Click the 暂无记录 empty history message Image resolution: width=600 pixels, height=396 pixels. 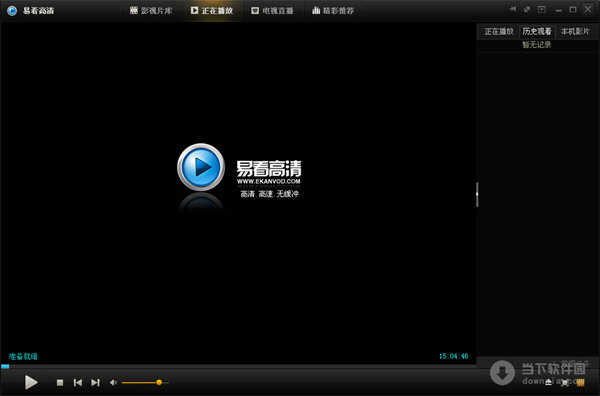[x=536, y=45]
